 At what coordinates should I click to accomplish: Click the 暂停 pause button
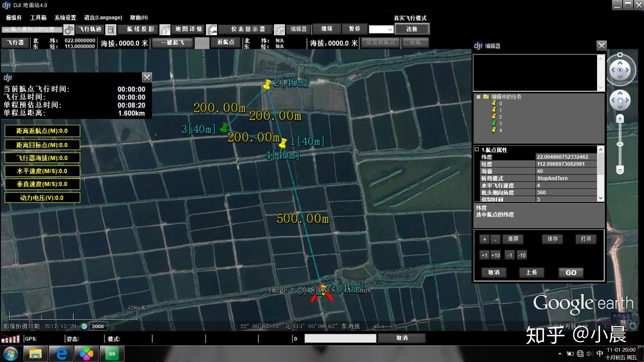tap(354, 29)
